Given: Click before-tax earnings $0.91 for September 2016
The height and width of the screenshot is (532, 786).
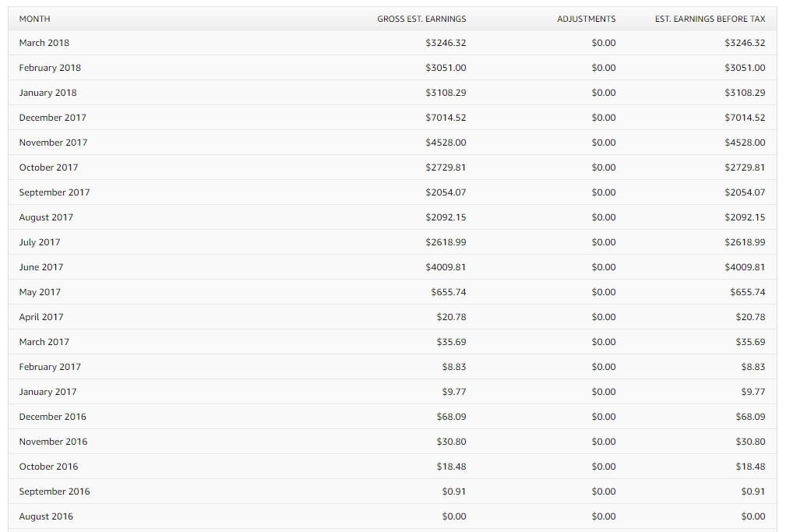Looking at the screenshot, I should pyautogui.click(x=753, y=492).
